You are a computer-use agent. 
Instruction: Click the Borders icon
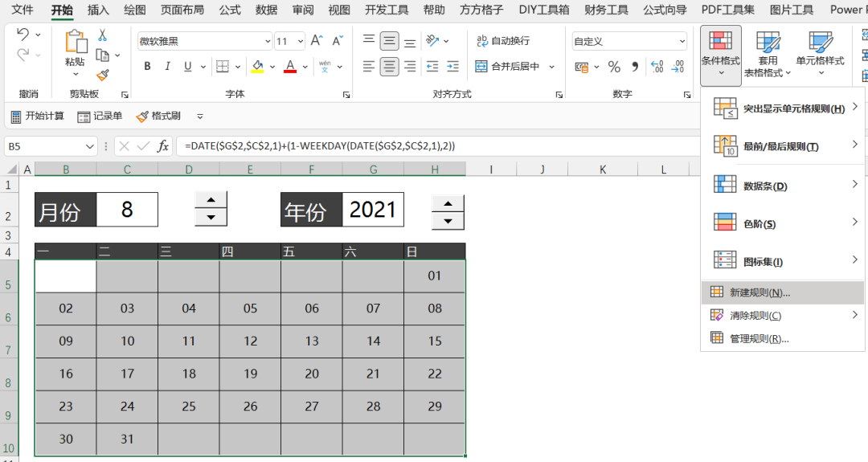223,67
